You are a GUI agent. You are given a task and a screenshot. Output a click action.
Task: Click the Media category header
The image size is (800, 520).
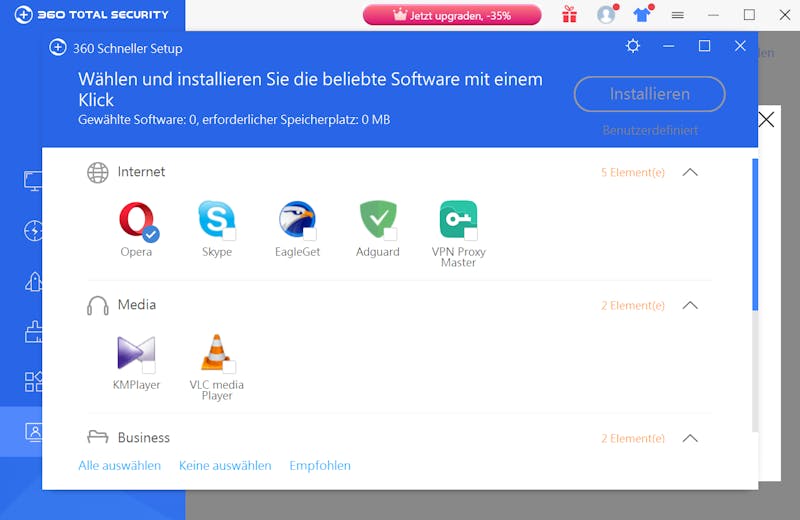tap(137, 305)
